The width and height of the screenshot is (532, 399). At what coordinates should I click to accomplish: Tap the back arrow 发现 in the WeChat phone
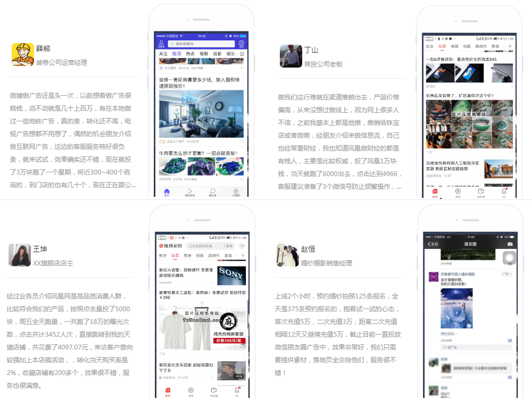tap(433, 244)
